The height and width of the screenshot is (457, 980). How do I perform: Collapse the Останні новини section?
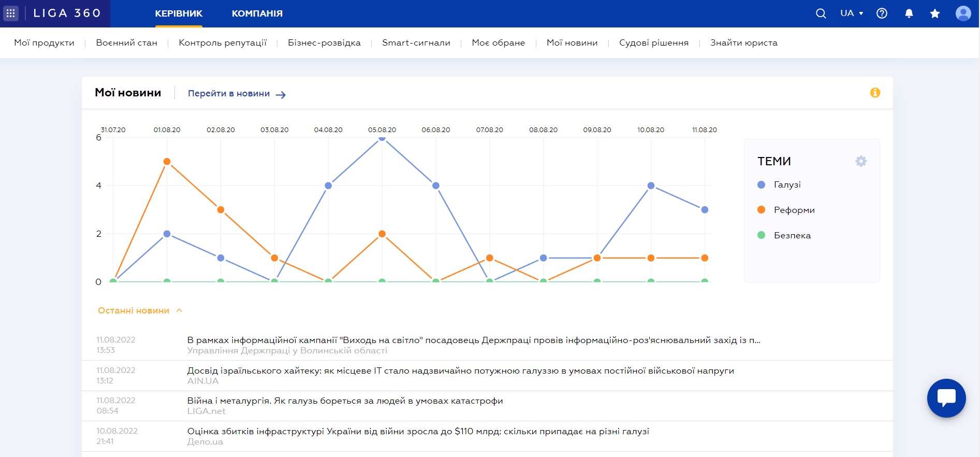140,310
